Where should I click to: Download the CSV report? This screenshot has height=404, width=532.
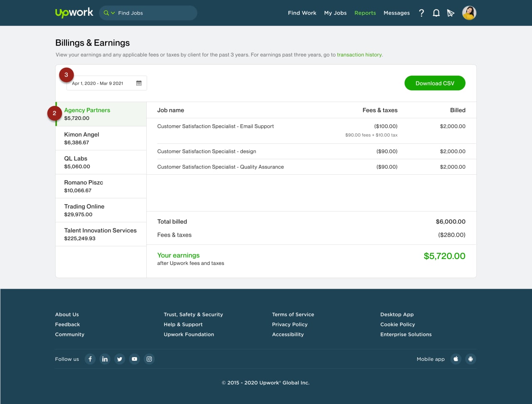[x=435, y=83]
